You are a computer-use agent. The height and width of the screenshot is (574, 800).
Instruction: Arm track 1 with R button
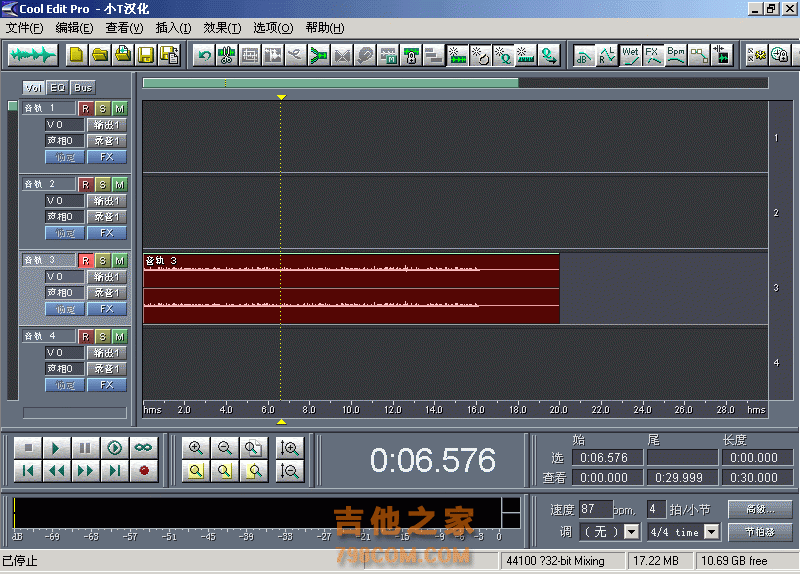point(85,109)
